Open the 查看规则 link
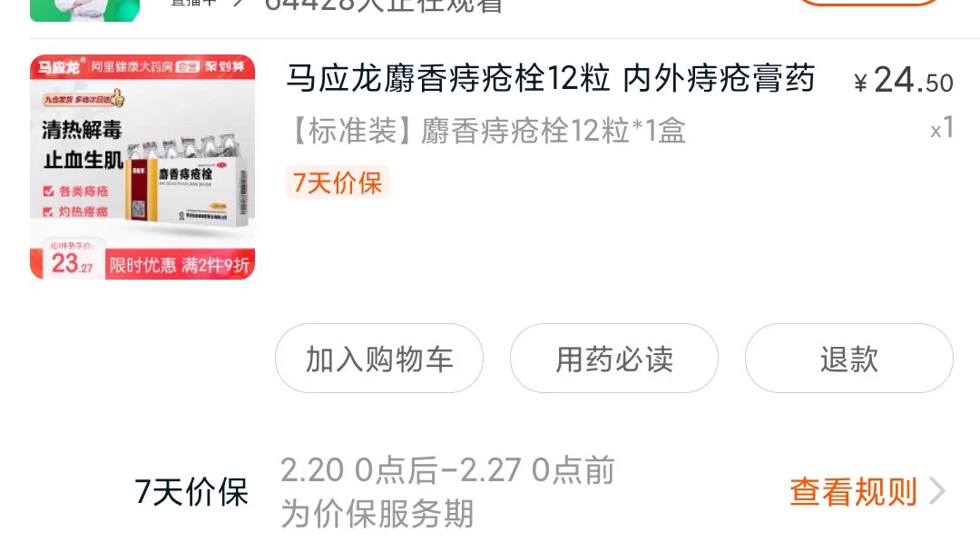980x552 pixels. point(853,492)
